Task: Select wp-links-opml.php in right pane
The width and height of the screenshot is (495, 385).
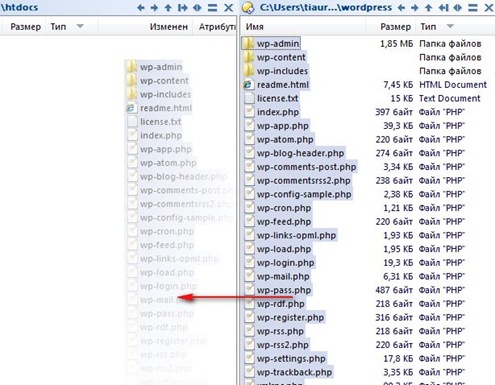Action: coord(296,235)
